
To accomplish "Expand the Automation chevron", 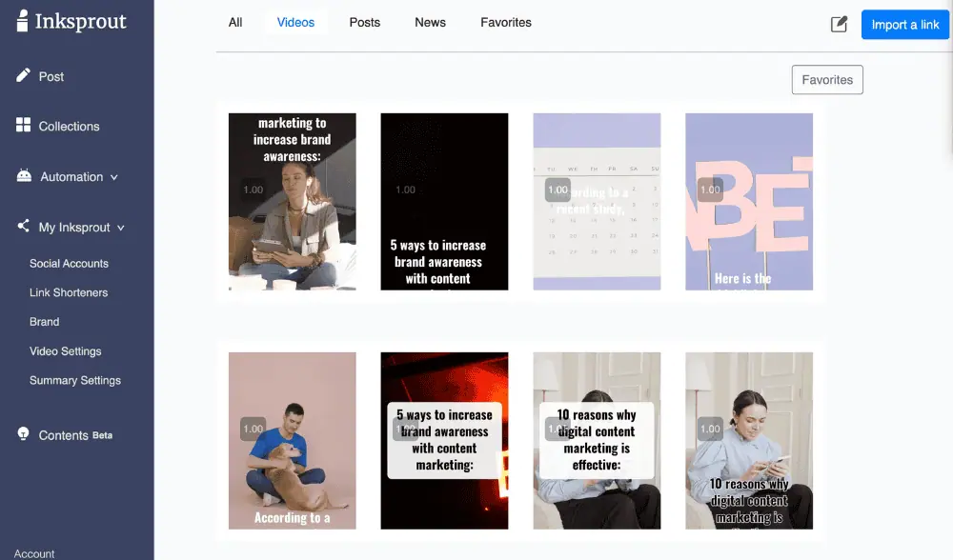I will click(114, 177).
